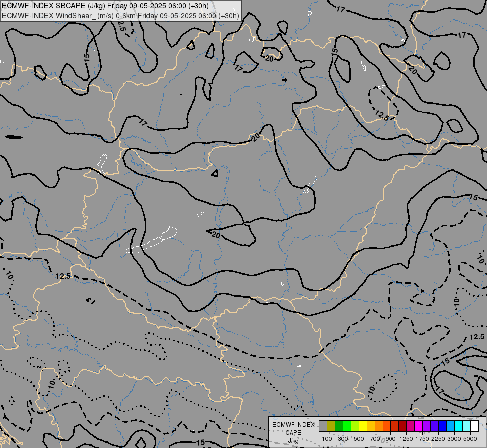Click legend value '300'
This screenshot has width=487, height=448.
(x=343, y=439)
